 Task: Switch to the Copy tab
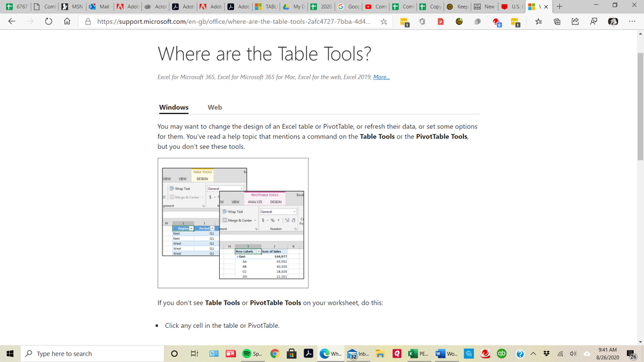(430, 6)
